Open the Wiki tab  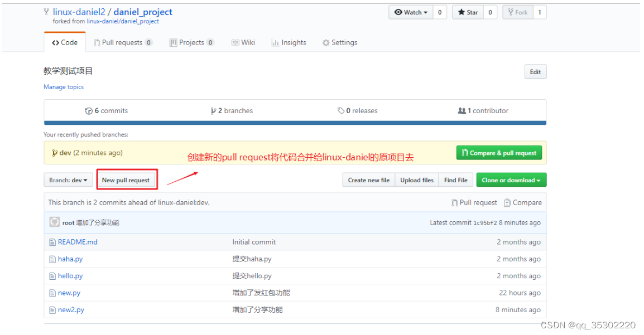click(x=243, y=42)
